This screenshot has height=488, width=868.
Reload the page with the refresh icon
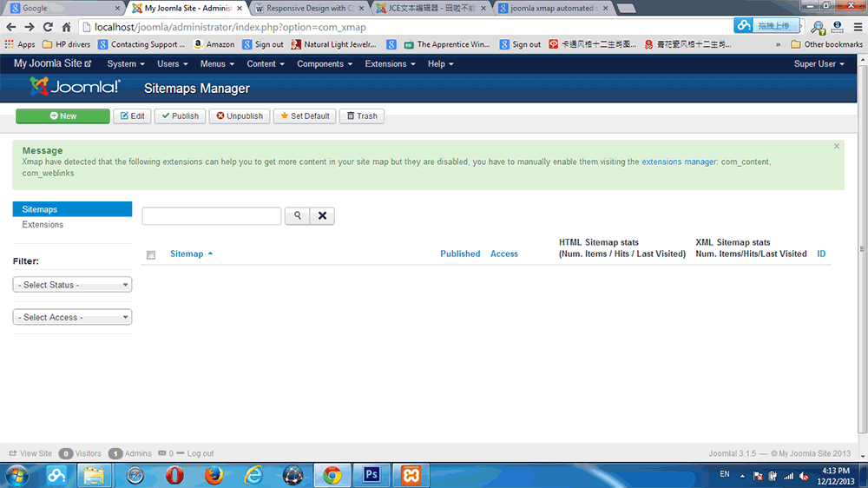[x=48, y=27]
